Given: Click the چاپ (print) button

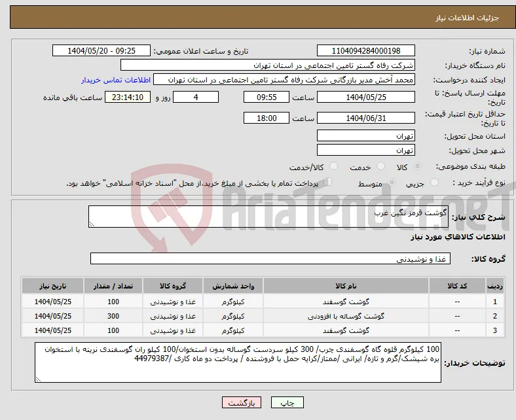Looking at the screenshot, I should click(x=287, y=402).
